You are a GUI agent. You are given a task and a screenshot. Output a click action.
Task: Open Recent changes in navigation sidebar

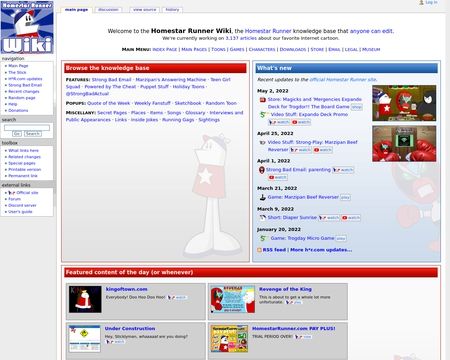pyautogui.click(x=24, y=91)
